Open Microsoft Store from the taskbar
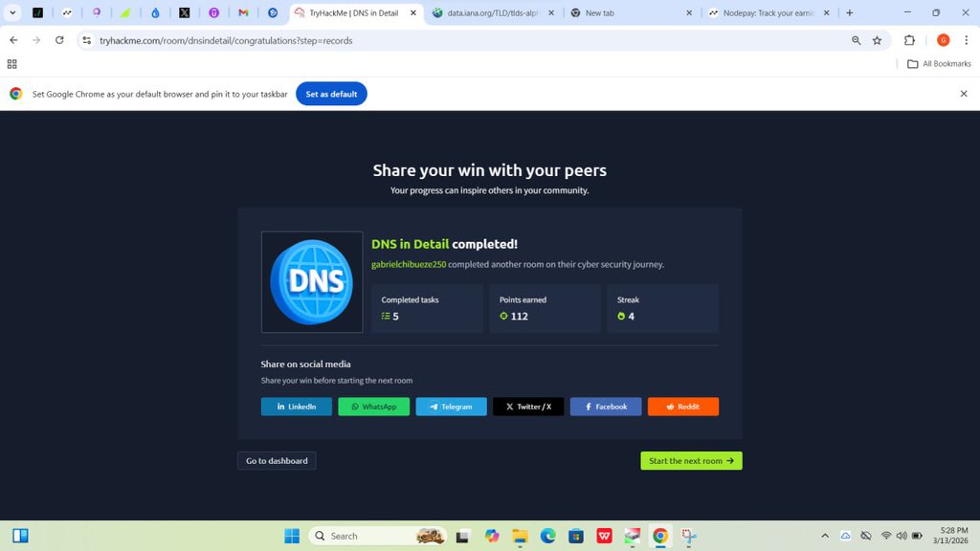980x551 pixels. tap(576, 536)
